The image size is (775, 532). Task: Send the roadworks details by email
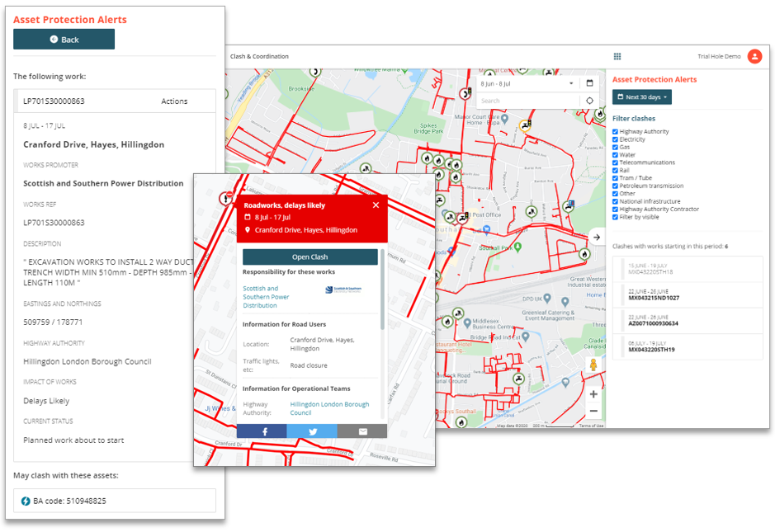362,431
